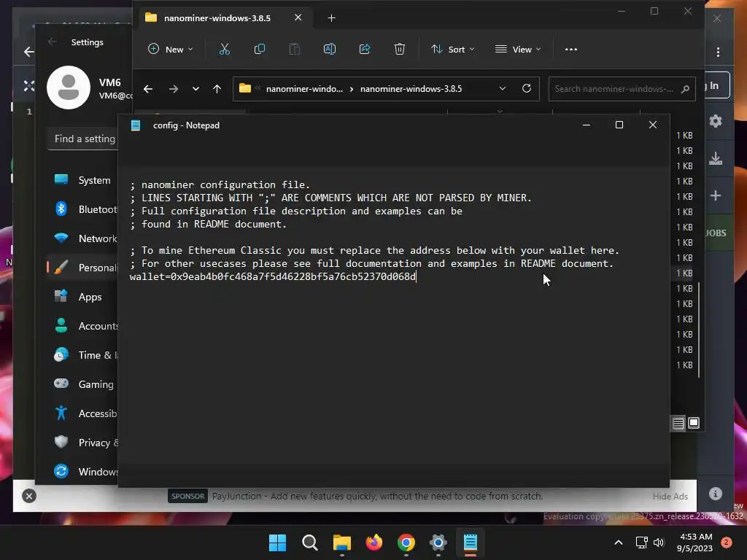Open the See more ellipsis menu in File Explorer

point(570,49)
